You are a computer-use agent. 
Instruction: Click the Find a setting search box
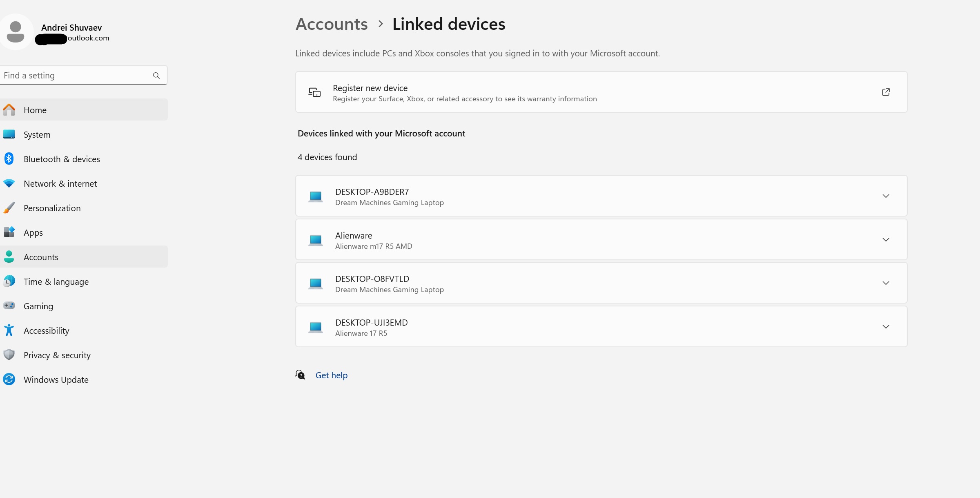(73, 75)
